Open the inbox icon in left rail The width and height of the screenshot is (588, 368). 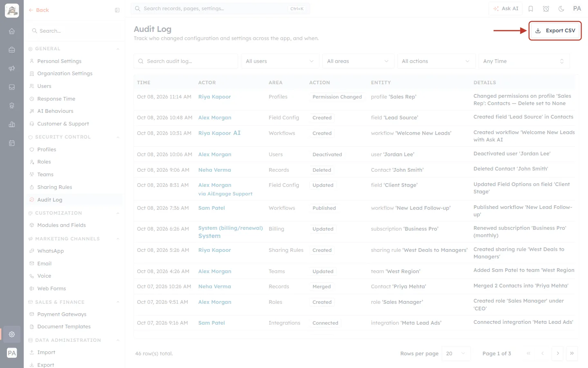pos(12,87)
